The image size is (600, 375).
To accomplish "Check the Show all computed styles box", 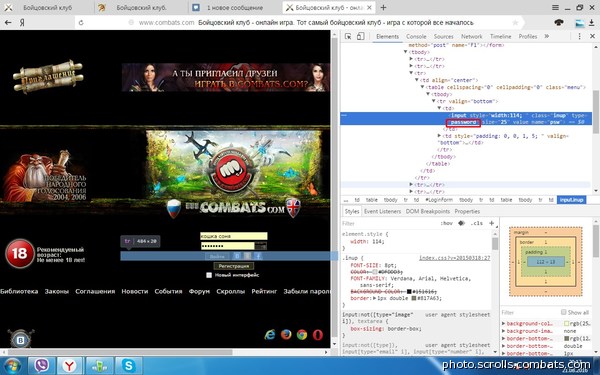I will coord(564,312).
